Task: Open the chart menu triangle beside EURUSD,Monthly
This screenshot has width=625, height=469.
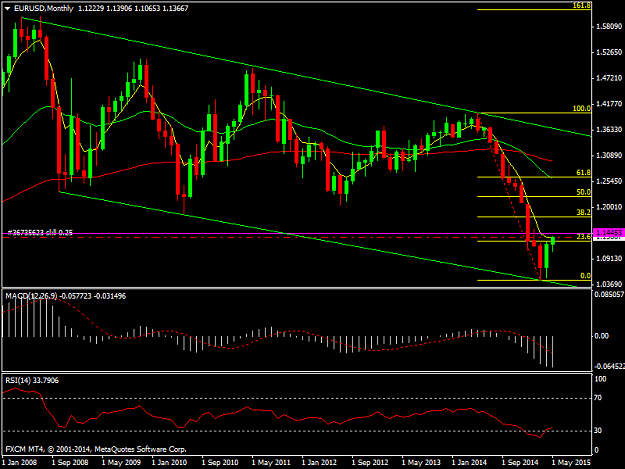Action: coord(7,8)
